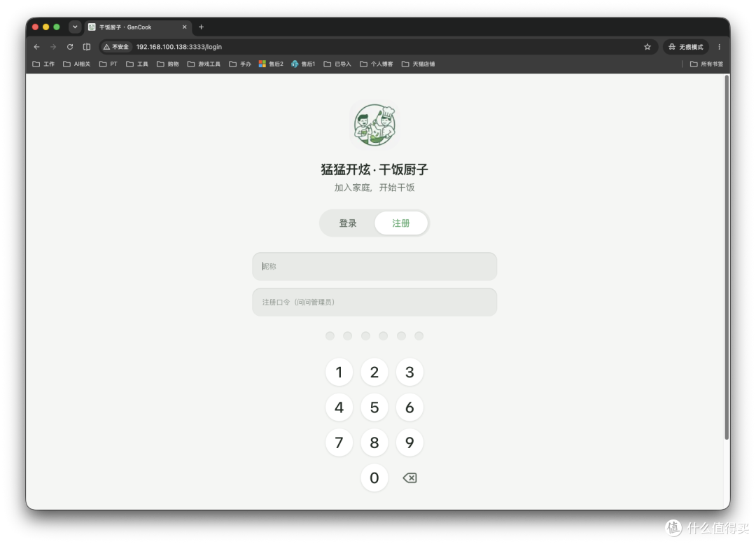Open the 手办 bookmark folder
Screen dimensions: 756x544
[x=240, y=64]
